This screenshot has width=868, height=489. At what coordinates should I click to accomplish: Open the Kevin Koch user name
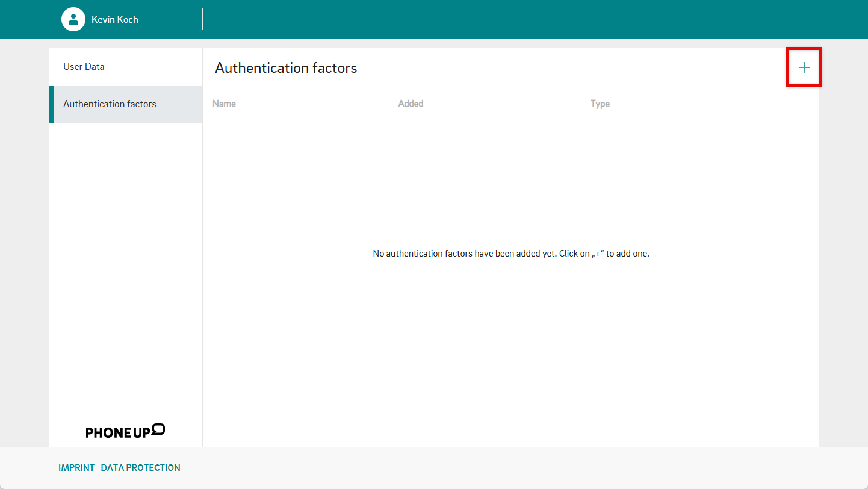(x=115, y=19)
